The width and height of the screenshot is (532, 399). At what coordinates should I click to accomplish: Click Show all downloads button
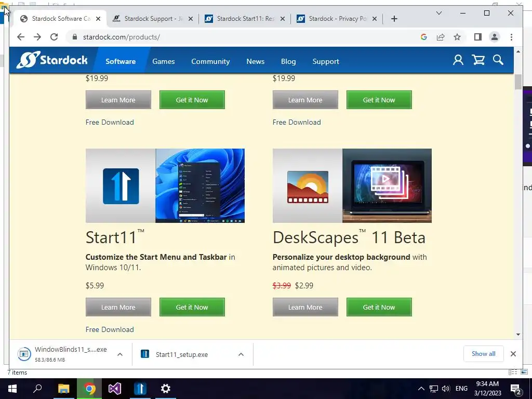point(484,353)
